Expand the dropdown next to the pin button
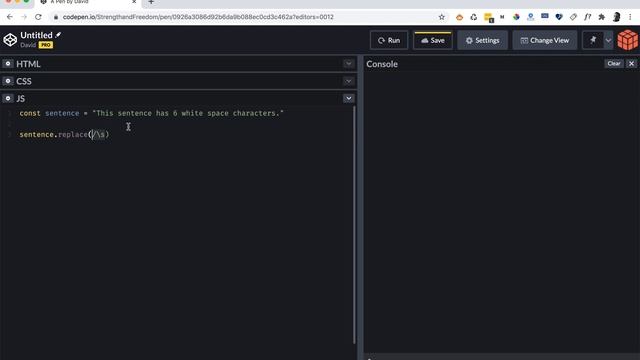The width and height of the screenshot is (640, 360). click(x=608, y=40)
